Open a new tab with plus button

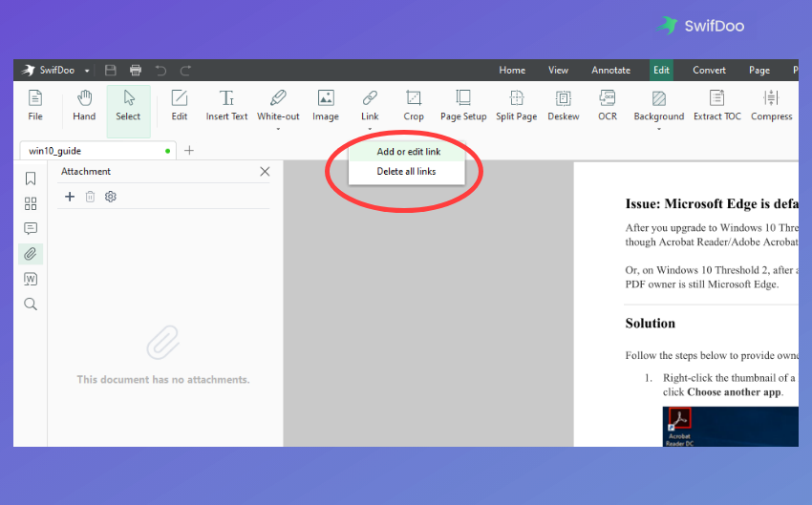point(189,151)
